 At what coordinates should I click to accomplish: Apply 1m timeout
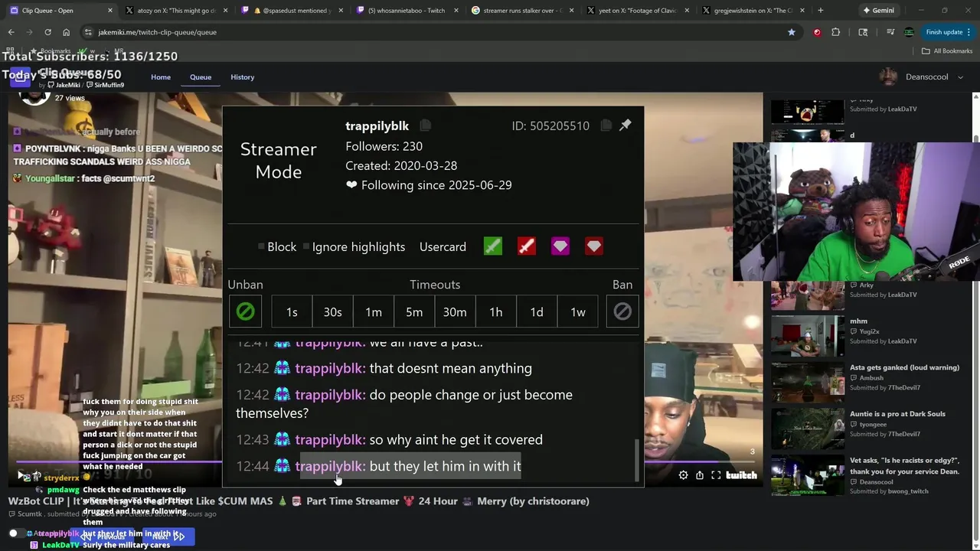coord(374,311)
